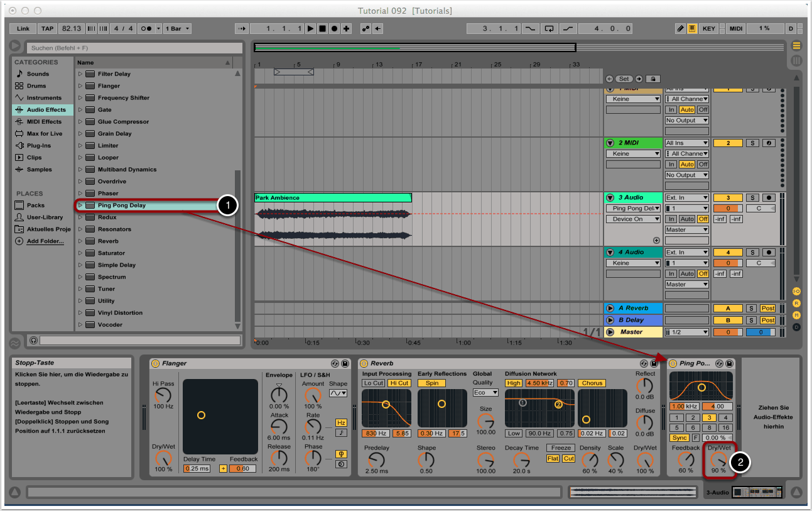Enable Sync on the Ping Pong Delay
This screenshot has height=511, width=812.
(679, 437)
